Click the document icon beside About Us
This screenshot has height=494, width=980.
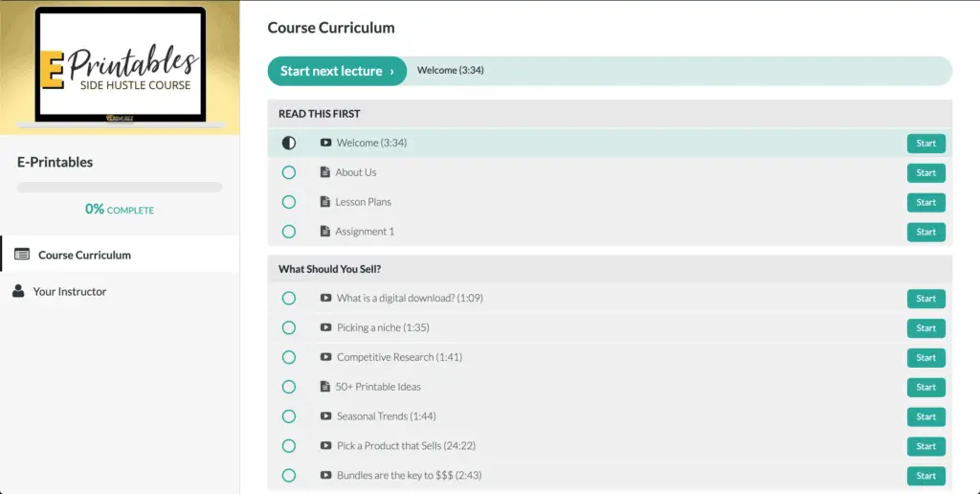(324, 172)
